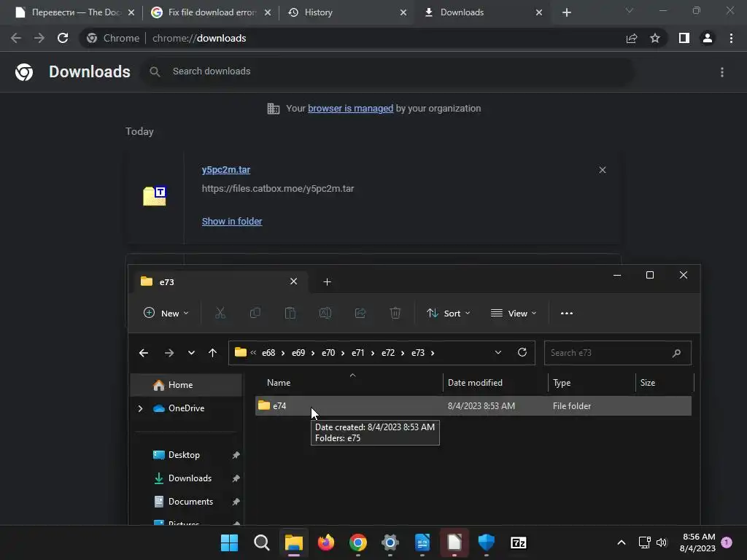This screenshot has width=747, height=560.
Task: Navigate to e68 in the breadcrumb
Action: [268, 353]
